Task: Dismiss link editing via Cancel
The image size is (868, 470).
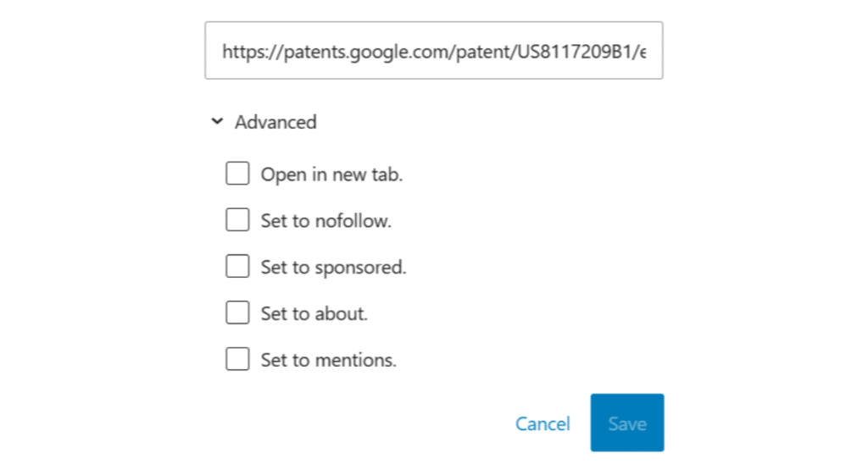Action: (542, 423)
